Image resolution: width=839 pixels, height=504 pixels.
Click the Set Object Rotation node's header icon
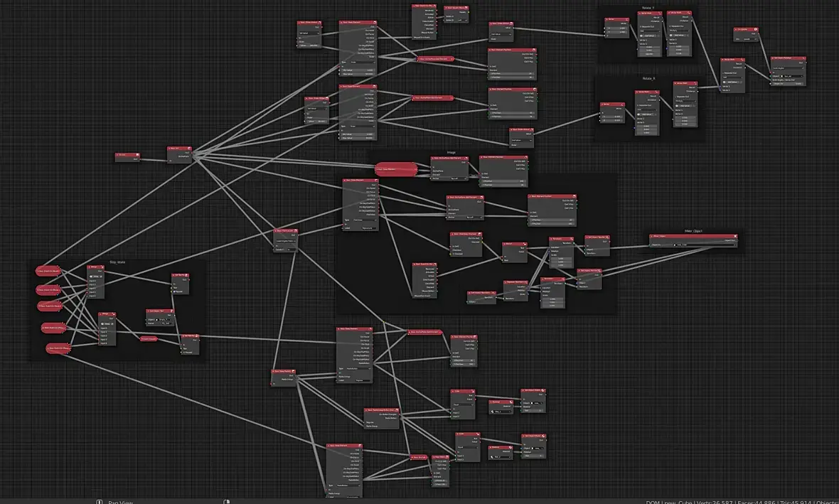[x=804, y=58]
